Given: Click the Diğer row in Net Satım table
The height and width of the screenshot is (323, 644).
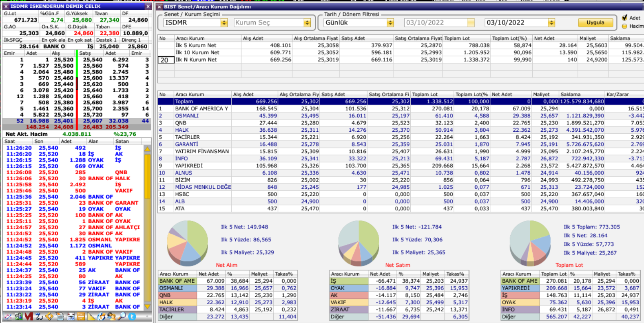Looking at the screenshot, I should pos(399,316).
